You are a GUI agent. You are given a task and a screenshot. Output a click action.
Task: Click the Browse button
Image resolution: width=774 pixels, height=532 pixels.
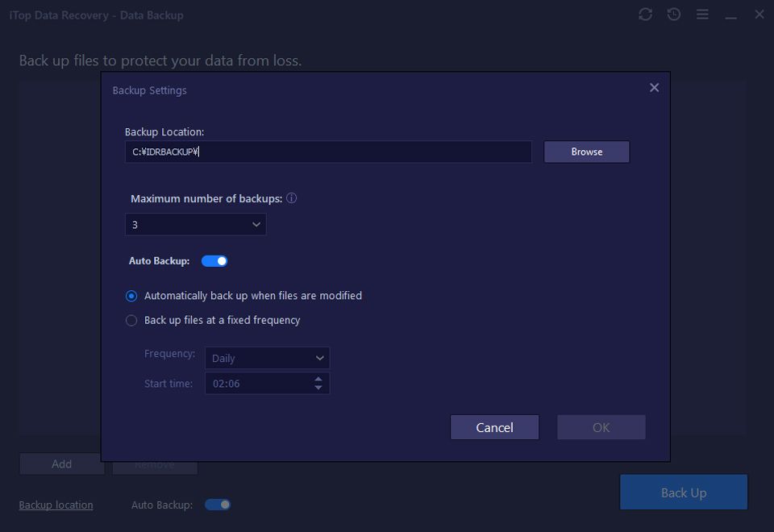[x=586, y=152]
